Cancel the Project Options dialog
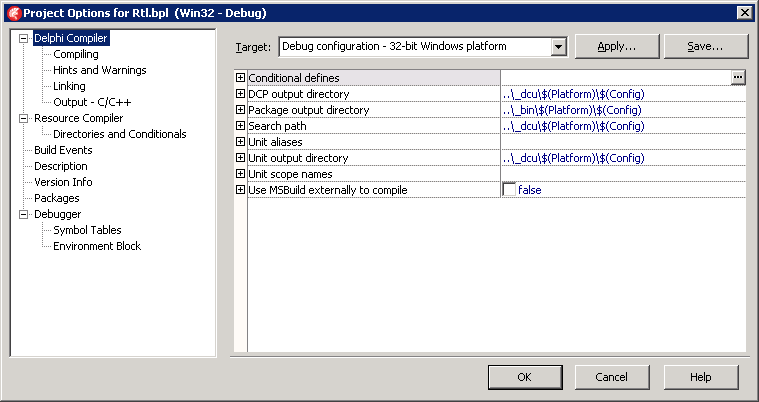 [x=611, y=377]
